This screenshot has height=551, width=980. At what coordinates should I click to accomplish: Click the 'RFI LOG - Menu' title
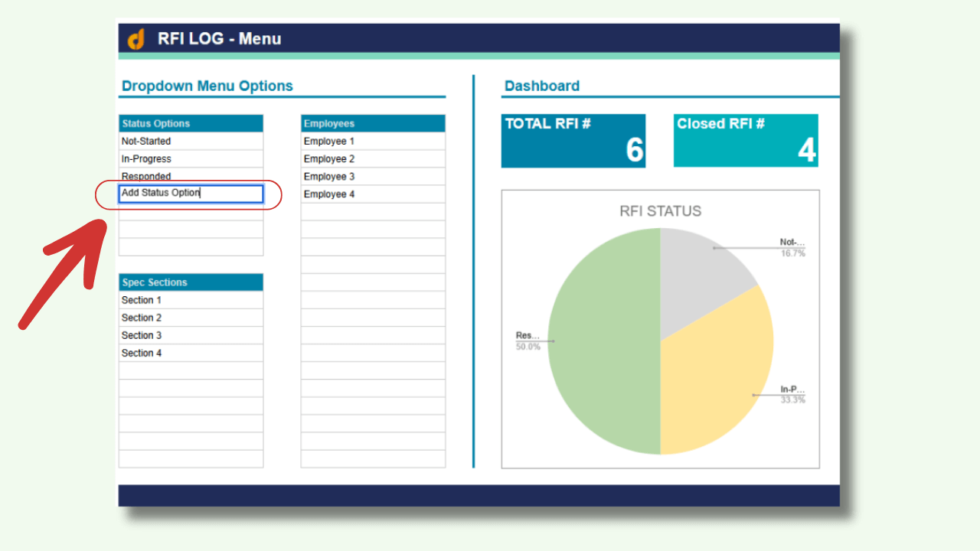point(220,38)
